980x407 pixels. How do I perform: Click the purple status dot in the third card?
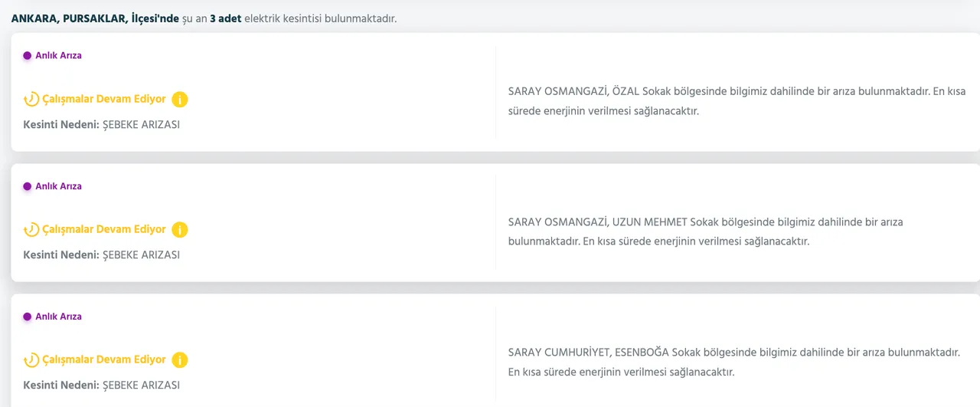click(x=28, y=317)
